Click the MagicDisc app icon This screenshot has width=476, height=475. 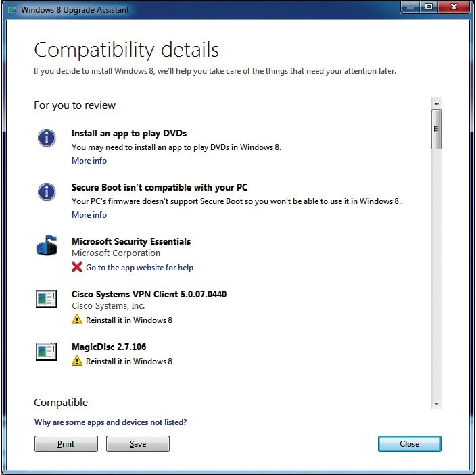coord(47,351)
